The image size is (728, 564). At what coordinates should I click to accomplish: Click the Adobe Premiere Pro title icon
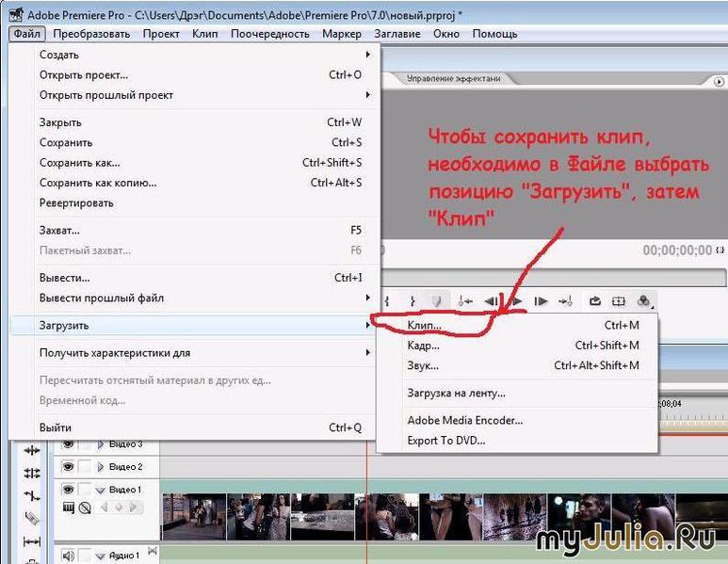16,14
